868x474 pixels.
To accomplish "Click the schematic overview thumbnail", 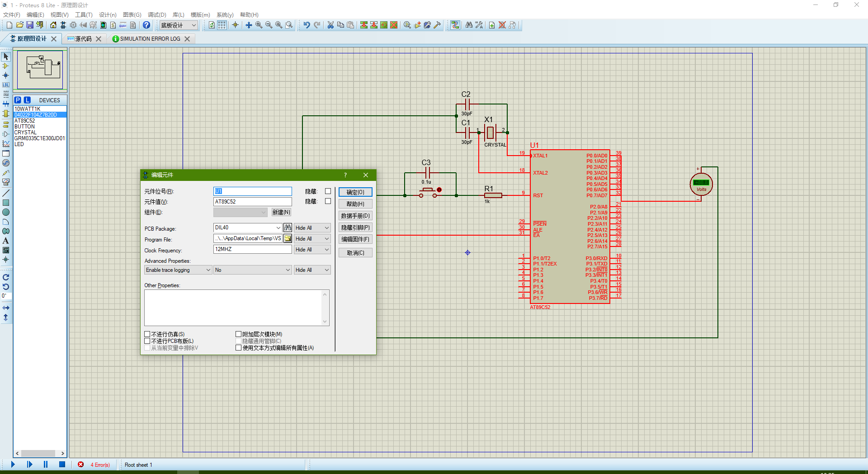I will coord(40,69).
